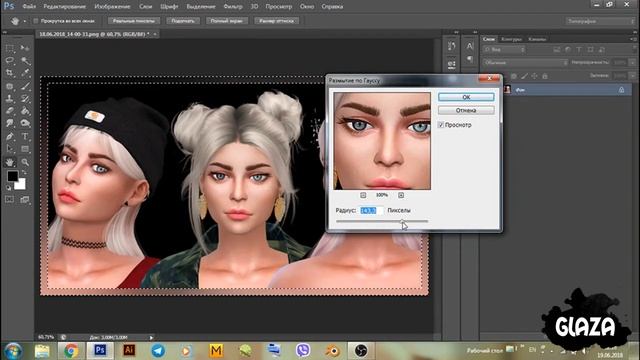Click the lock icon on background layer
Screen dimensions: 640x360
tap(621, 89)
